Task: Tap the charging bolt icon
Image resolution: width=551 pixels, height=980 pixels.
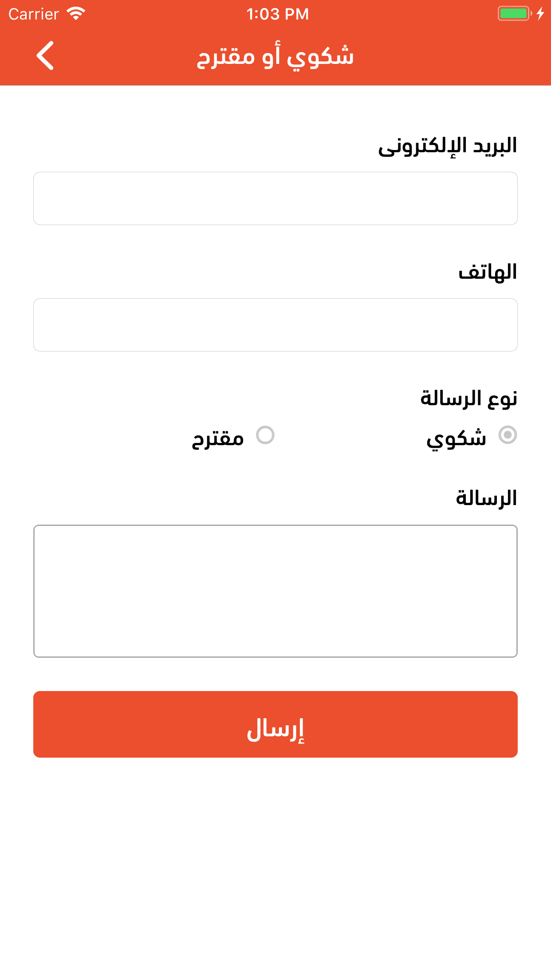Action: 540,14
